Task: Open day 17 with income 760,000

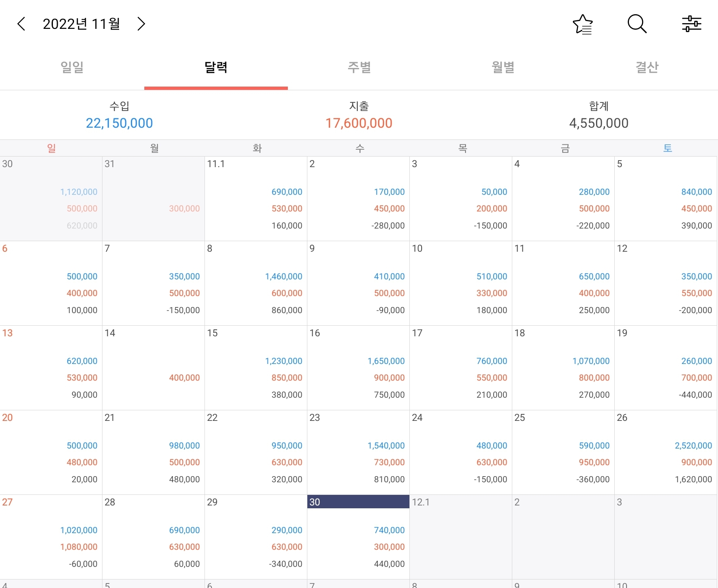Action: (x=461, y=368)
